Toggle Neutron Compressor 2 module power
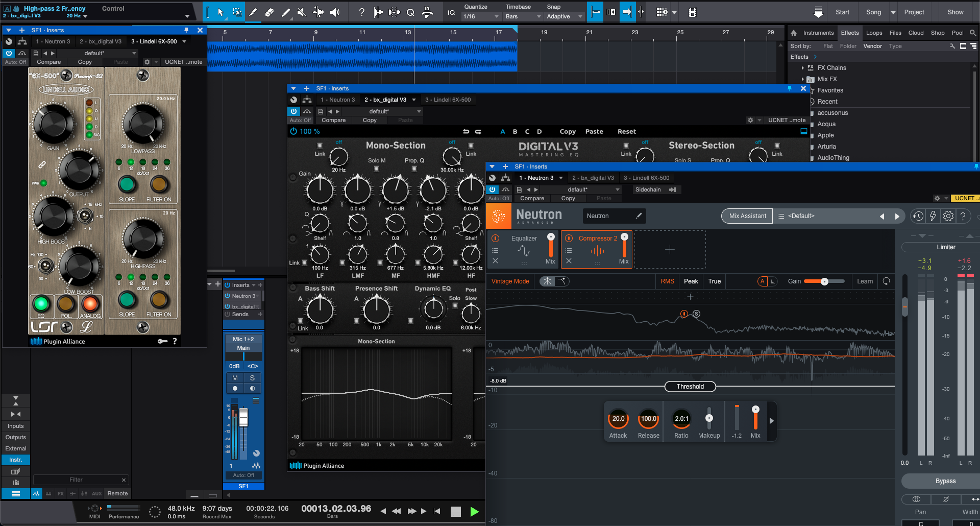The image size is (980, 526). pos(569,238)
